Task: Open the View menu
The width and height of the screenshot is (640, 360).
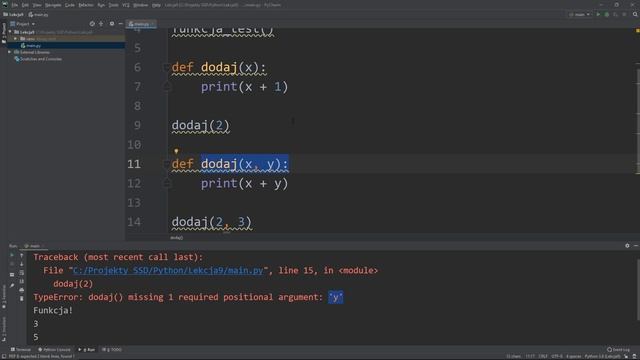Action: [37, 5]
